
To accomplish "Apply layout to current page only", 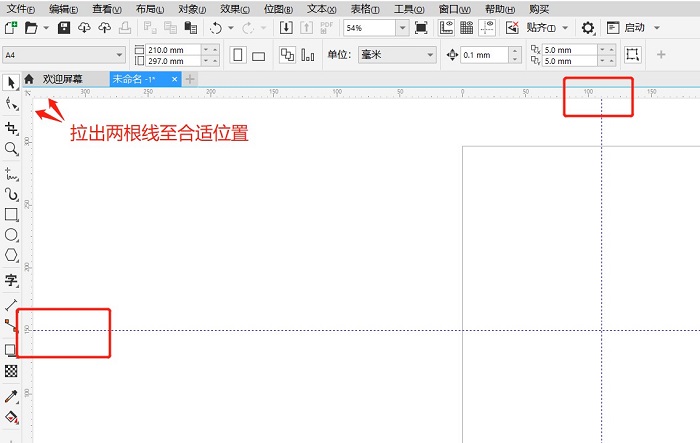I will point(308,55).
